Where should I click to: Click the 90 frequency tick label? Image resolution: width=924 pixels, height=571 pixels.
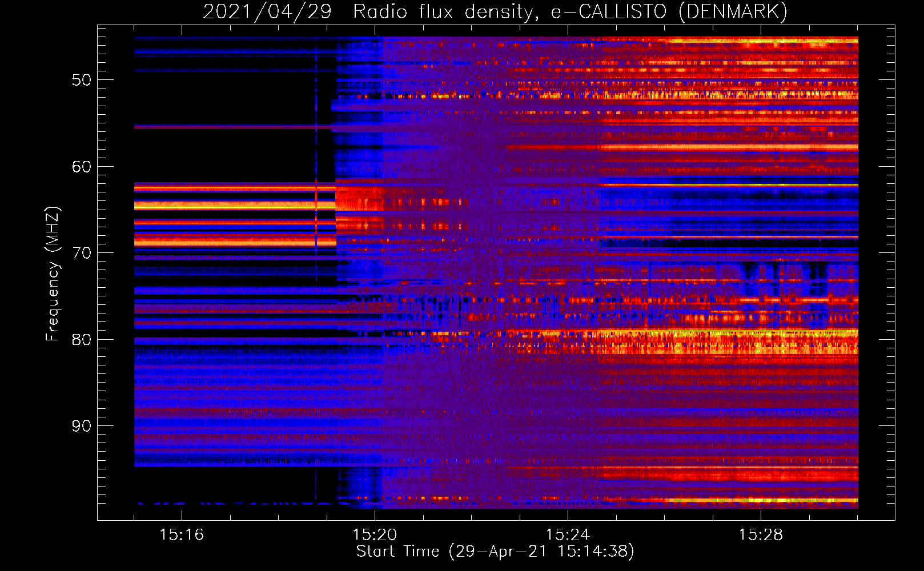[x=82, y=426]
